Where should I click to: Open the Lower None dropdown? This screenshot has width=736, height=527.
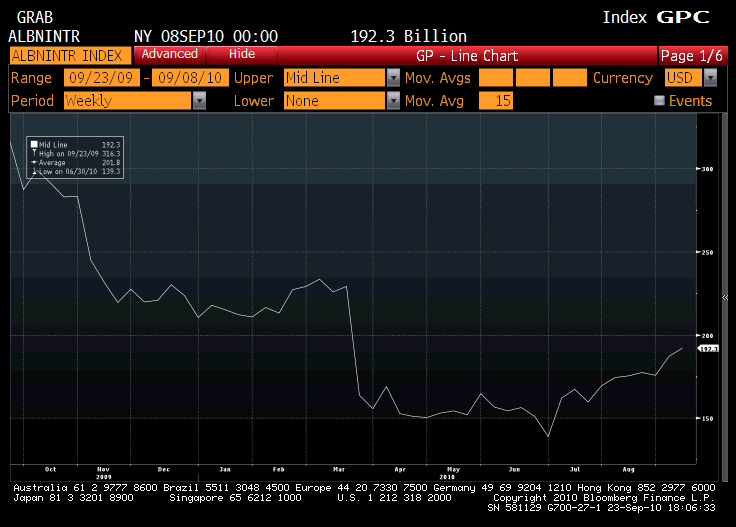(x=393, y=100)
